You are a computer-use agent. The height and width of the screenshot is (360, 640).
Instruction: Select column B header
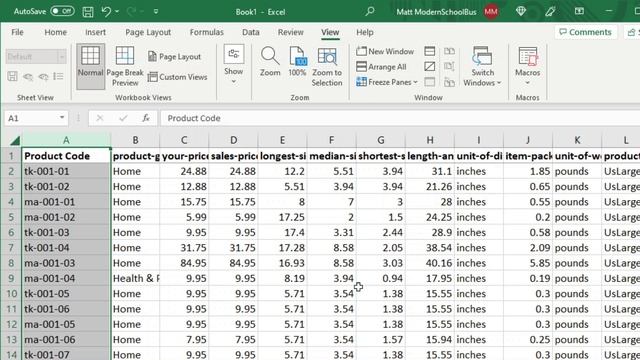pos(135,140)
